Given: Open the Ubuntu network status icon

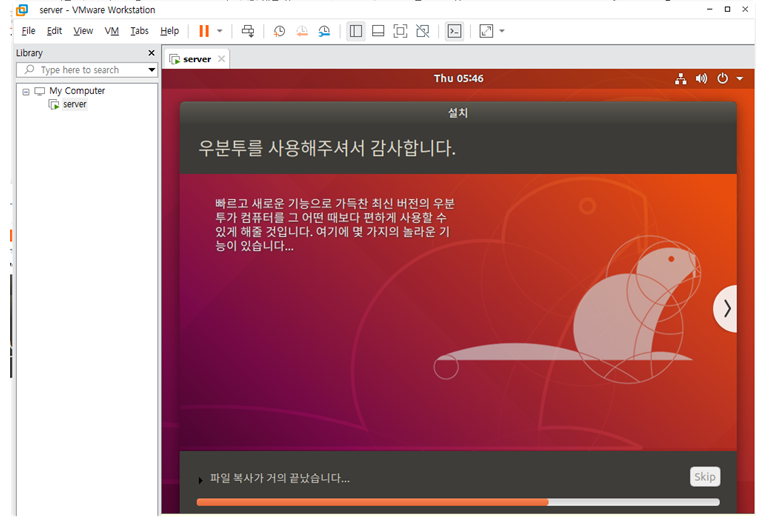Looking at the screenshot, I should coord(681,79).
